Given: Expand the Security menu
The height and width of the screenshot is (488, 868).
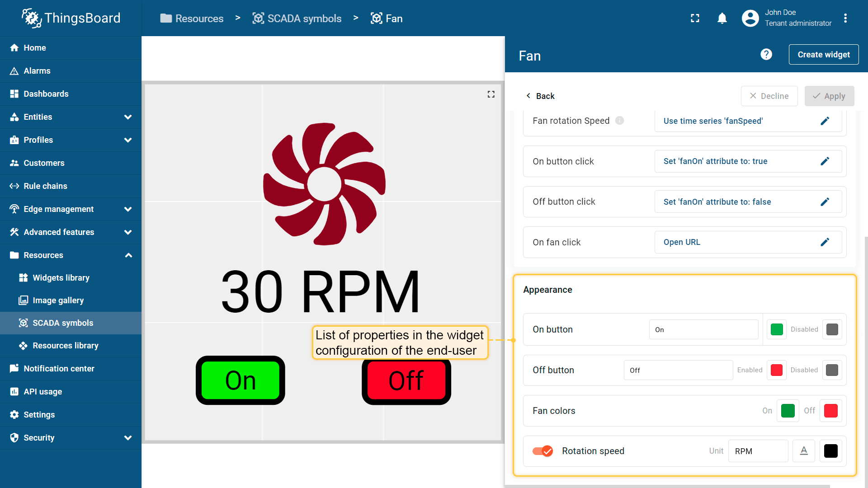Looking at the screenshot, I should pos(128,438).
